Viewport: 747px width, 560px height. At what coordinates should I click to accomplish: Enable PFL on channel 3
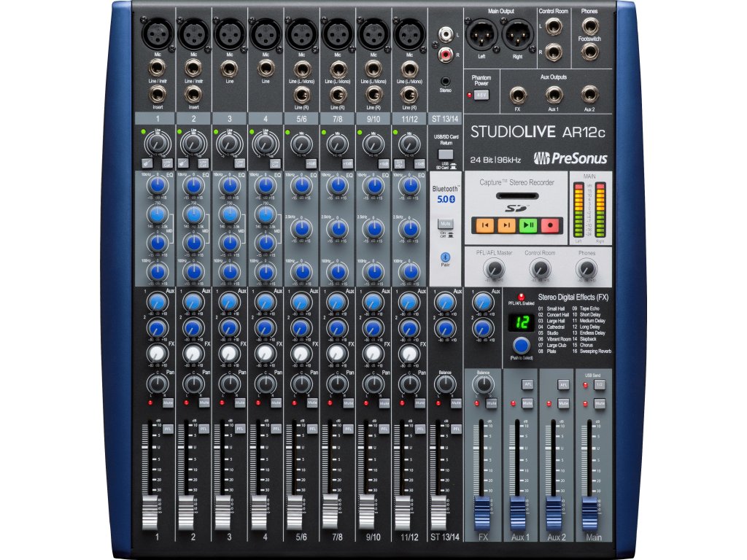(x=240, y=429)
